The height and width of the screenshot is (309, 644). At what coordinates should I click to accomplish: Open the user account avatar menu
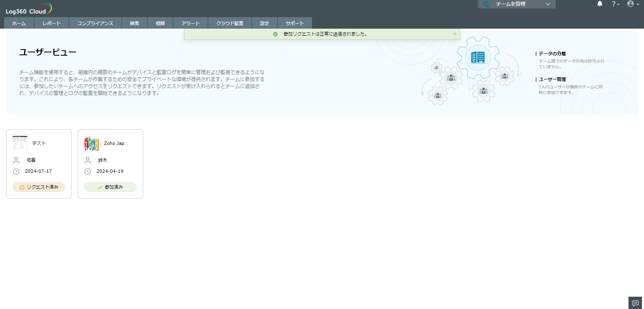coord(633,4)
